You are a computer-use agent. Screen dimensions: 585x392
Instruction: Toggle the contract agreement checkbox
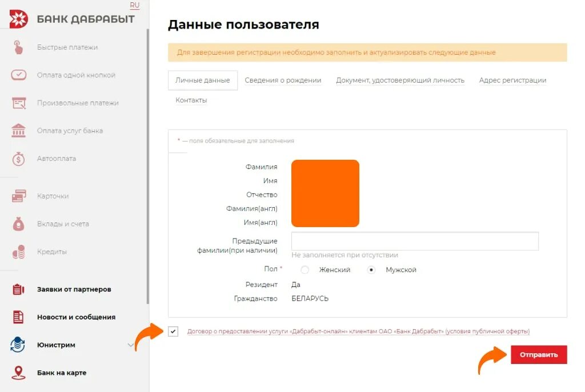[x=173, y=332]
